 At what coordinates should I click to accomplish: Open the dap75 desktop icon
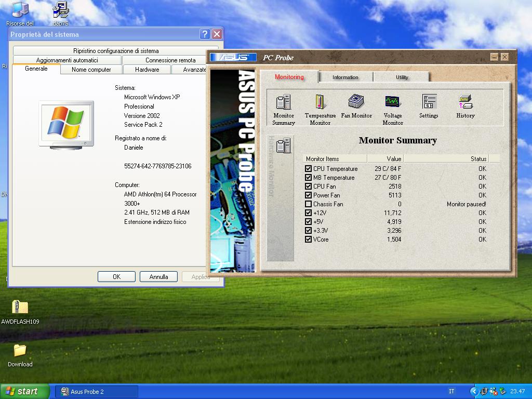click(61, 14)
